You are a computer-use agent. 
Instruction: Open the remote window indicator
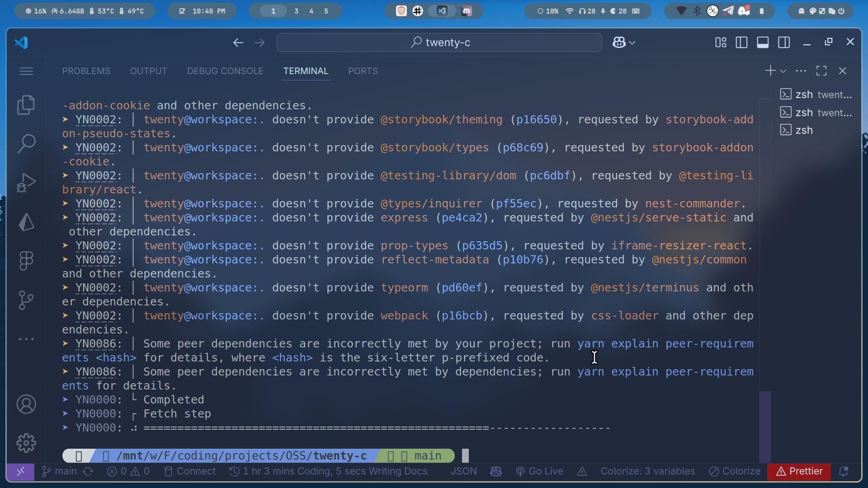click(x=20, y=471)
